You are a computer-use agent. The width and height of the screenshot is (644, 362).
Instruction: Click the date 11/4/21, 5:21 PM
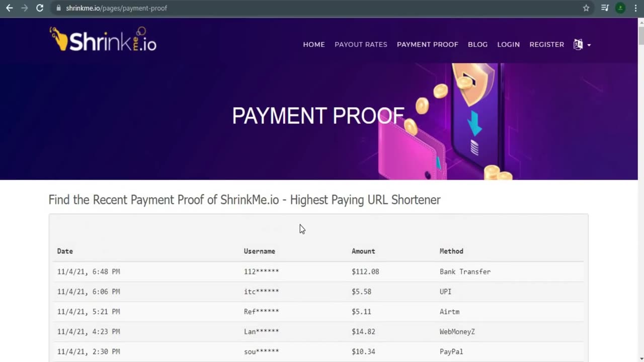89,312
